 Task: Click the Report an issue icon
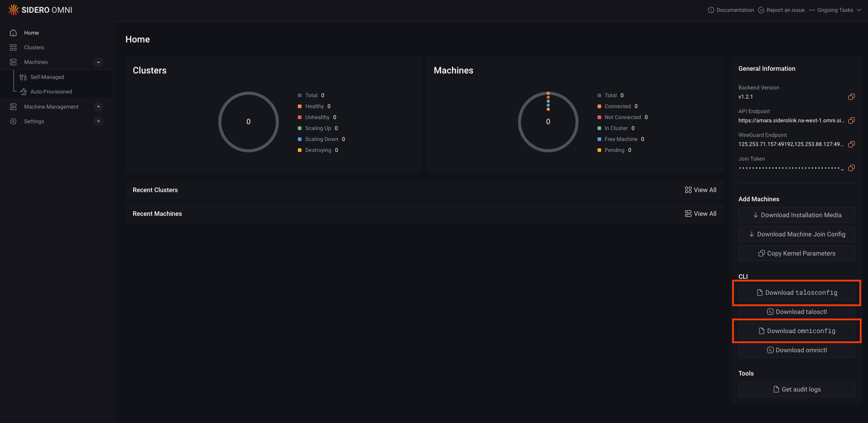[x=761, y=10]
